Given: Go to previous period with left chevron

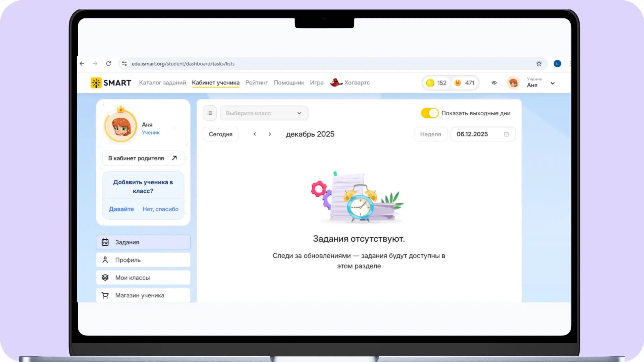Looking at the screenshot, I should (x=255, y=134).
